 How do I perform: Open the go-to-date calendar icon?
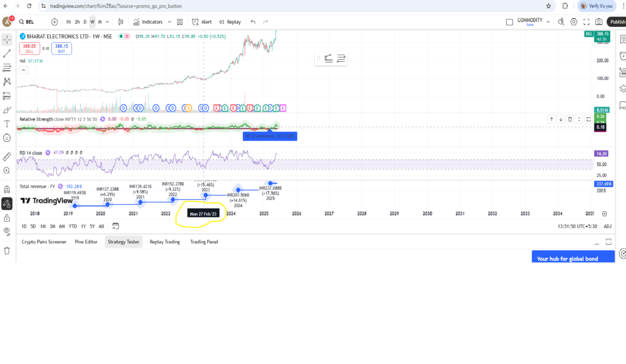116,226
